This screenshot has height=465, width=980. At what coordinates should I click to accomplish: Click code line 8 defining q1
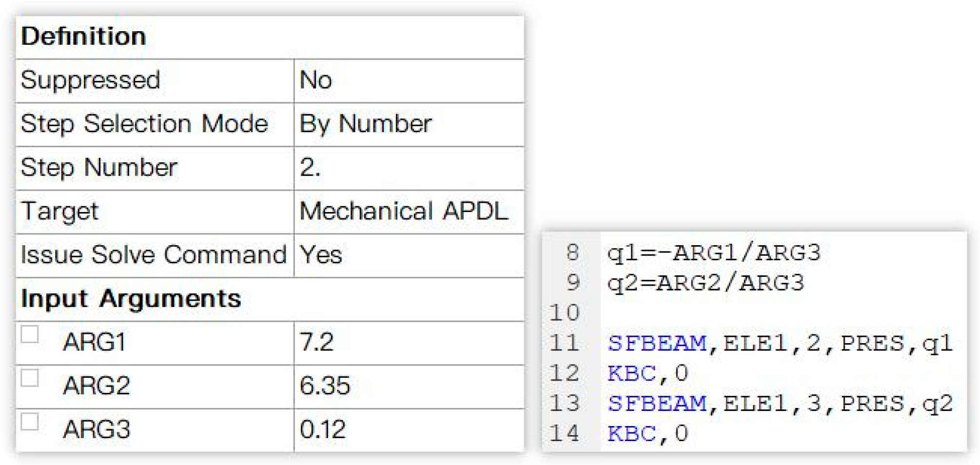pyautogui.click(x=714, y=253)
